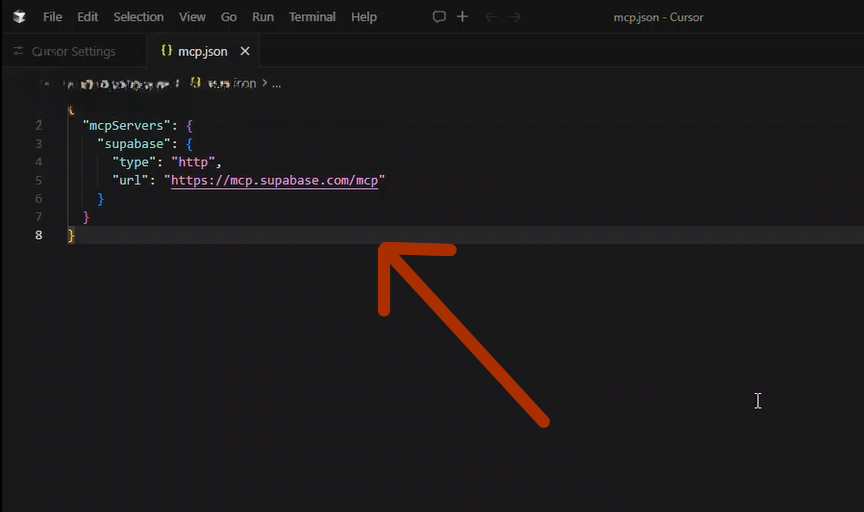The width and height of the screenshot is (864, 512).
Task: Click the JSON braces icon on mcp.json tab
Action: (x=166, y=51)
